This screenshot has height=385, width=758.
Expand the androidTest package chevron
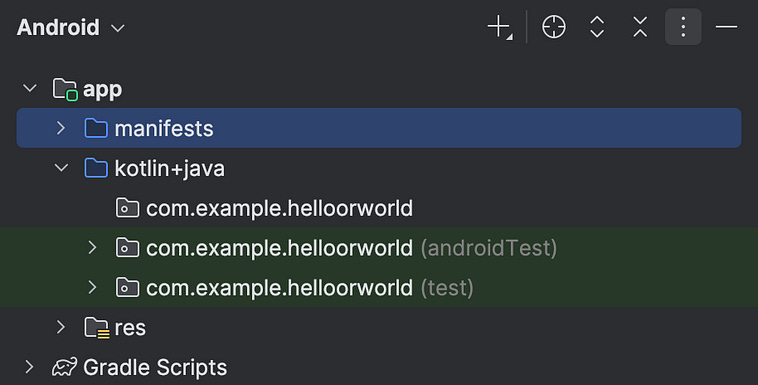(92, 248)
